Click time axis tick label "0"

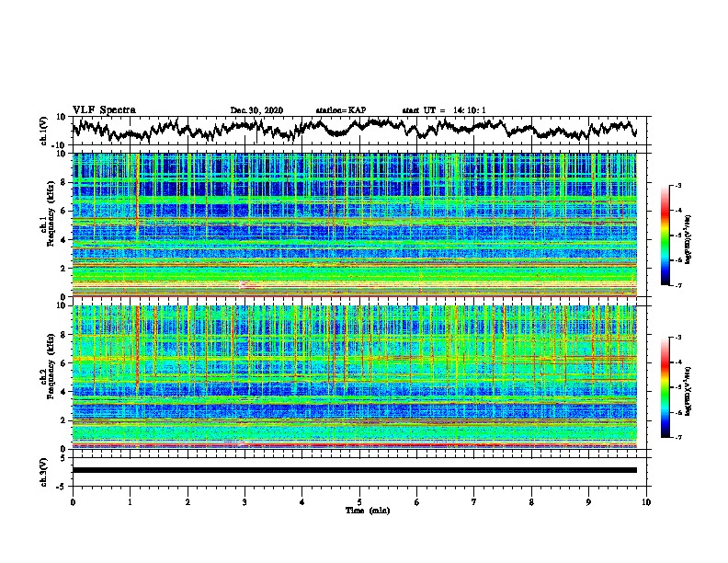(73, 502)
